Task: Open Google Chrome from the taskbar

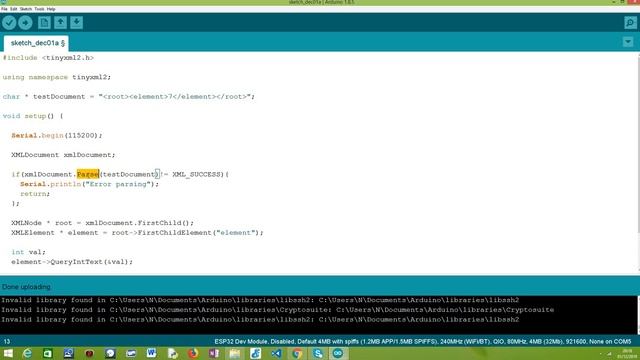Action: click(x=297, y=353)
